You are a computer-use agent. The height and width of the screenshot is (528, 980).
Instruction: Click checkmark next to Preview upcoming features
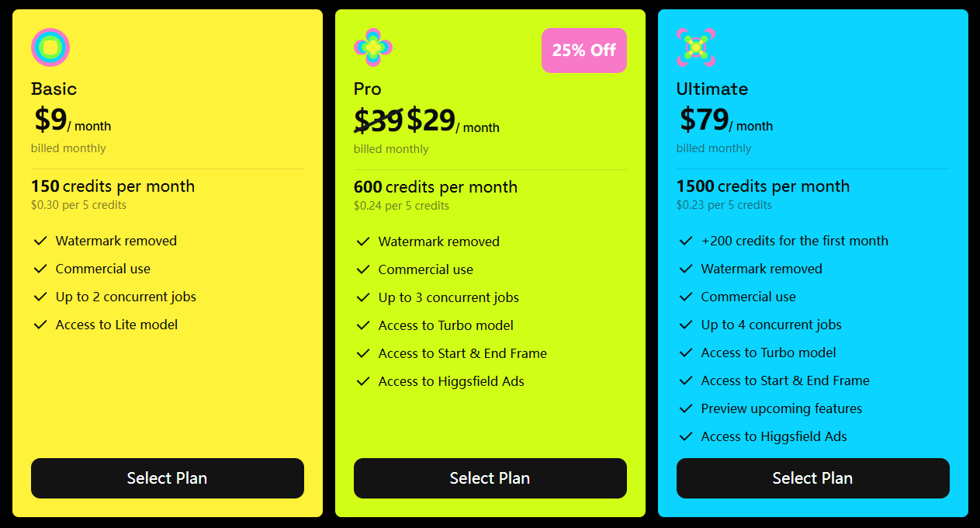[x=686, y=408]
